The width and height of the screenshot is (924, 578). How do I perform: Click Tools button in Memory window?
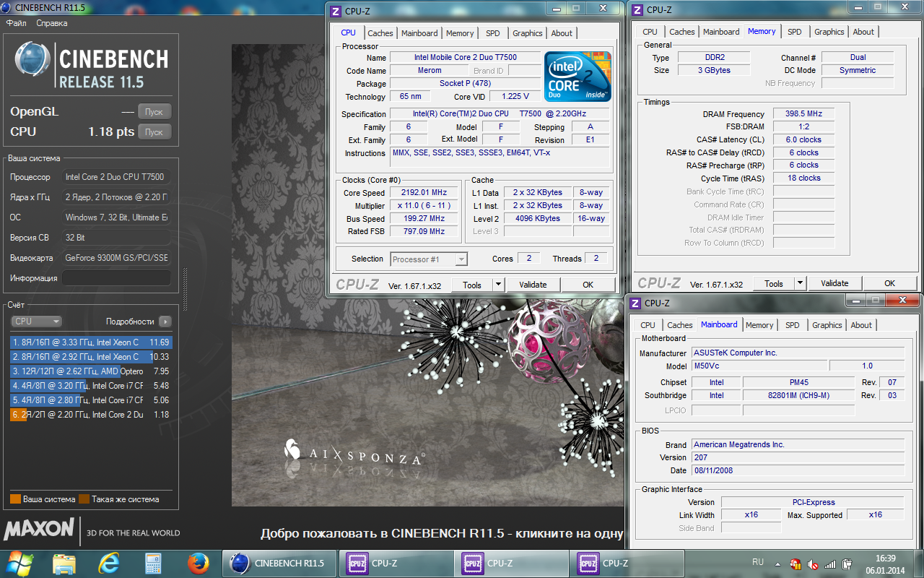(x=774, y=284)
